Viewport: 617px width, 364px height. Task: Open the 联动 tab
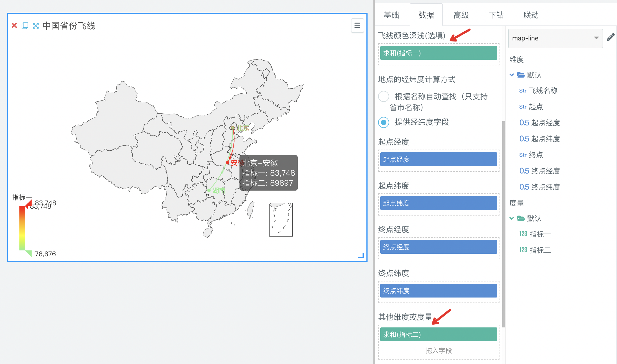[x=531, y=15]
